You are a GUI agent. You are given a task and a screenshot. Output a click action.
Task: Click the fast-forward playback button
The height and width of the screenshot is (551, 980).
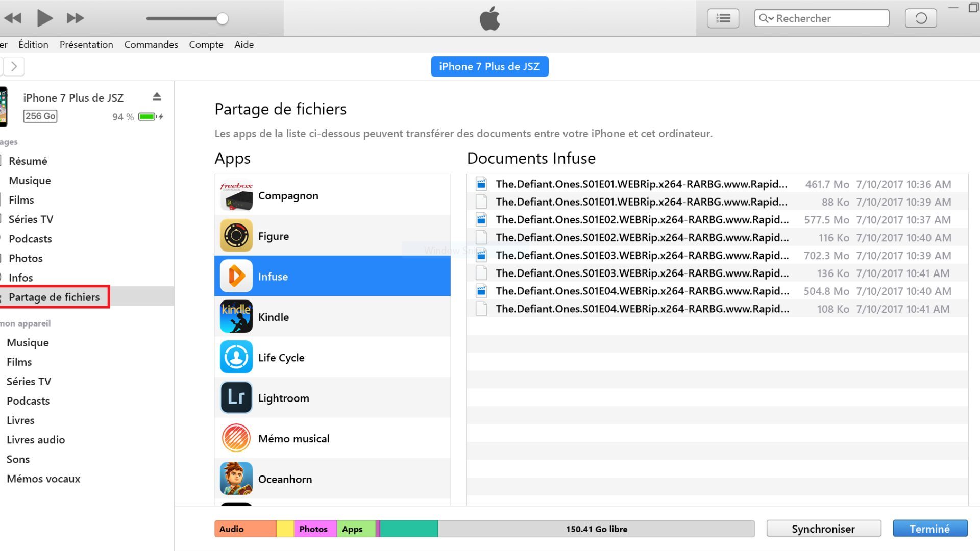coord(75,18)
